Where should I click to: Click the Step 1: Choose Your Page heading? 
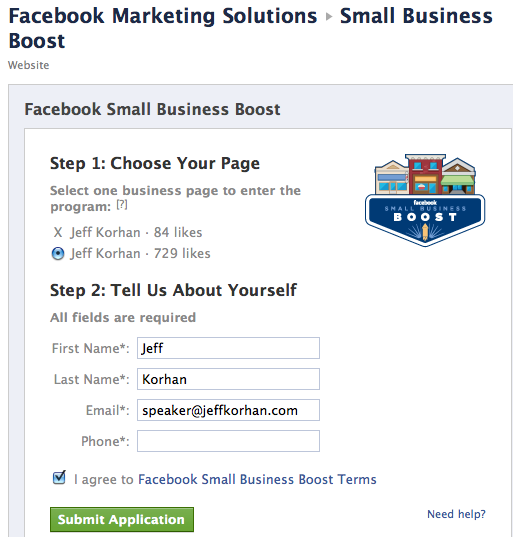[155, 163]
